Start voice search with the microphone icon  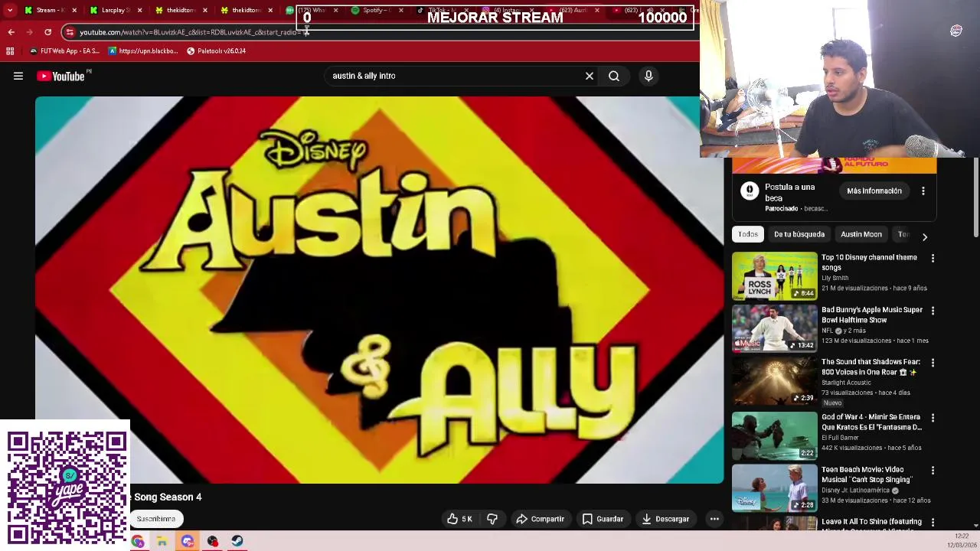click(x=648, y=76)
